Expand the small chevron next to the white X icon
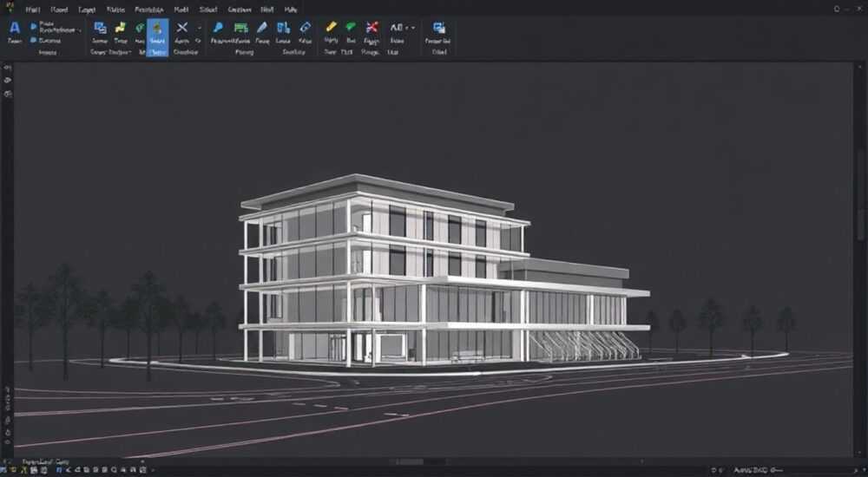Viewport: 868px width, 477px height. 200,27
